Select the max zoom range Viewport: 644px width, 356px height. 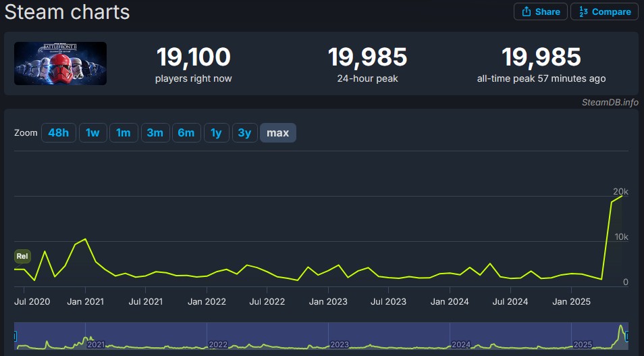(x=278, y=133)
